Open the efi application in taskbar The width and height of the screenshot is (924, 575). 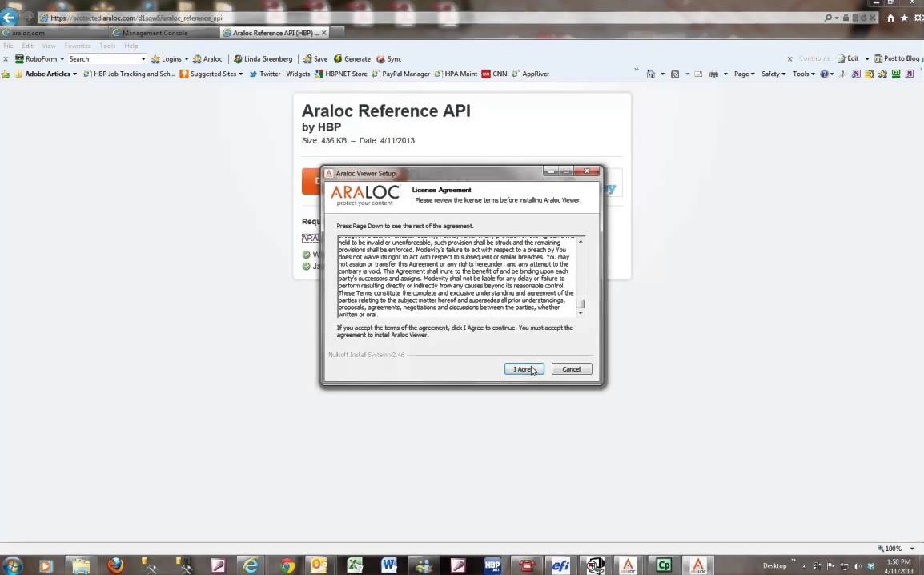tap(560, 565)
